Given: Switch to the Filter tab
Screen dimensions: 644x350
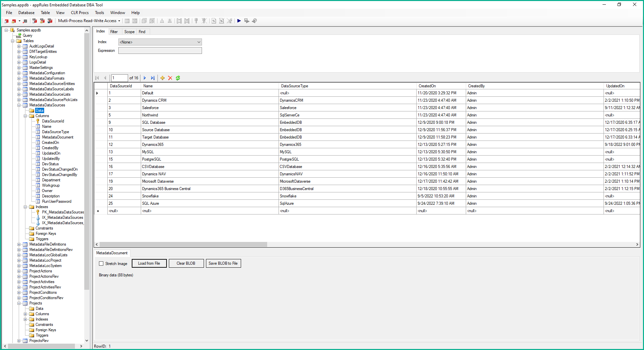Looking at the screenshot, I should [x=114, y=32].
